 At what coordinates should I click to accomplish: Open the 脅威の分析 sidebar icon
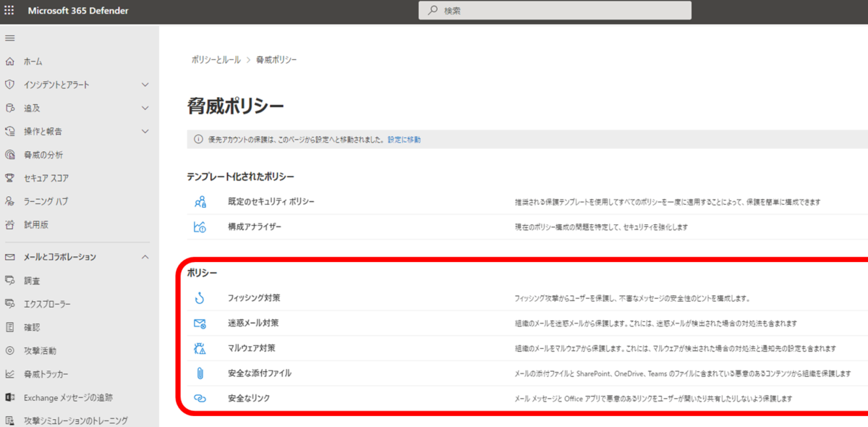tap(11, 154)
